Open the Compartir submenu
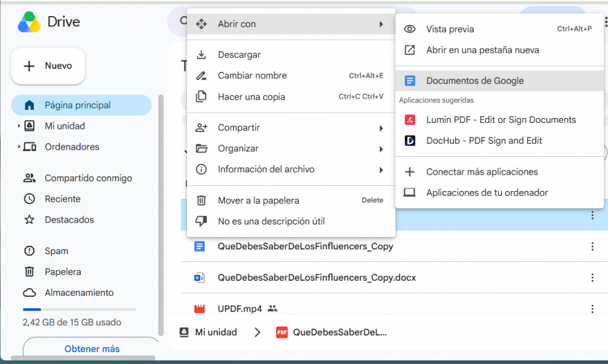 tap(291, 128)
